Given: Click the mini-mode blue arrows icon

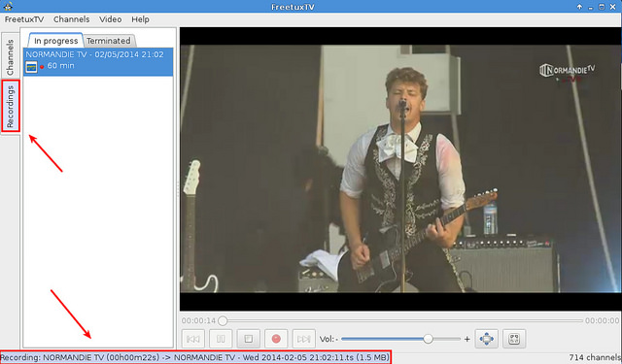Looking at the screenshot, I should [x=486, y=339].
